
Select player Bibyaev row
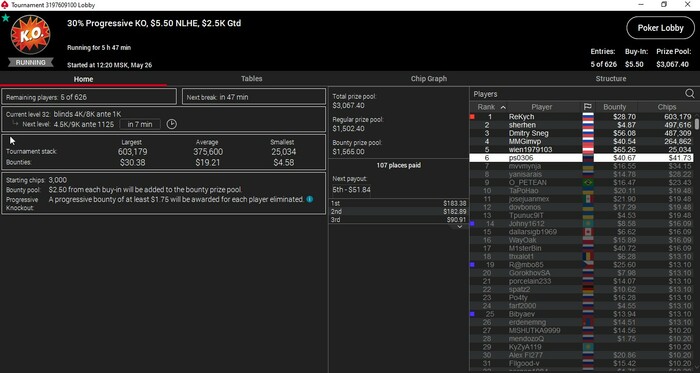tap(582, 314)
